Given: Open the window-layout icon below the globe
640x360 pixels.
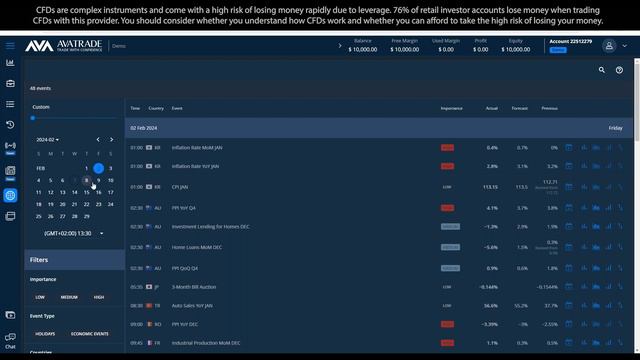Looking at the screenshot, I should [10, 216].
